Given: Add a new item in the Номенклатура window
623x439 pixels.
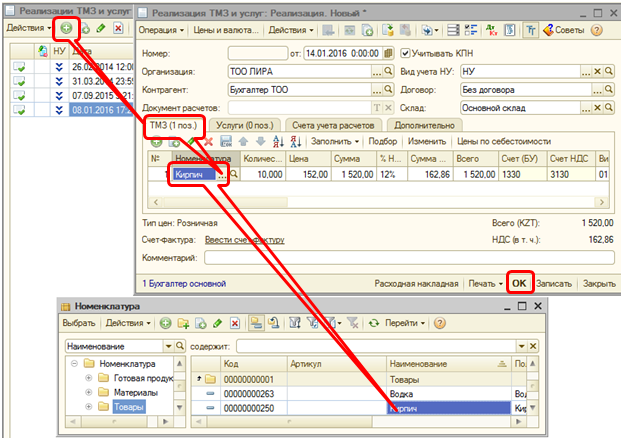Looking at the screenshot, I should pyautogui.click(x=166, y=323).
